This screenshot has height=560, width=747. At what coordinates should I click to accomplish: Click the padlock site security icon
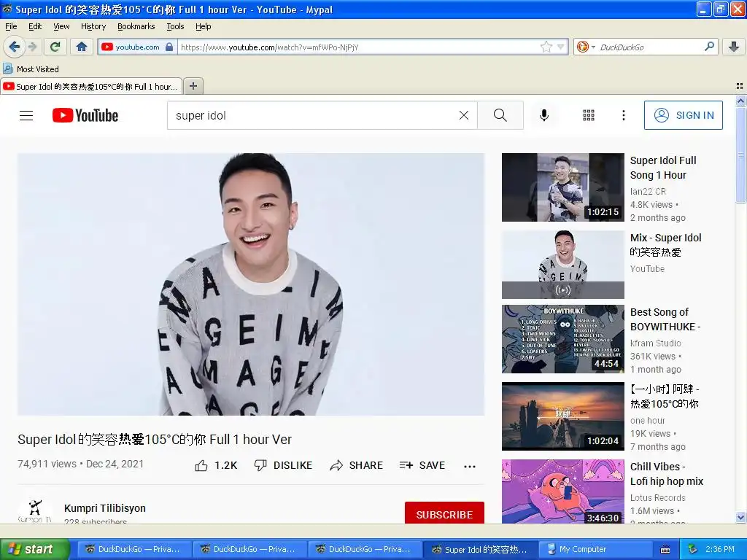point(169,47)
